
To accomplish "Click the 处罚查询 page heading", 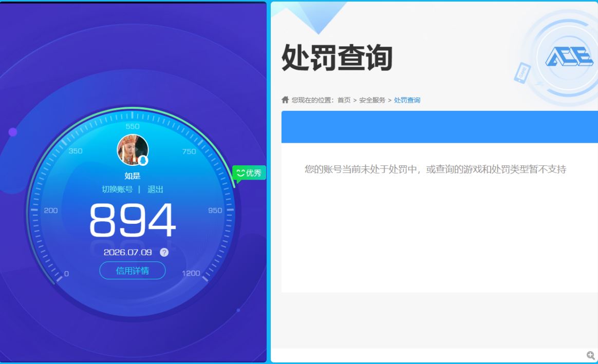I will click(337, 58).
